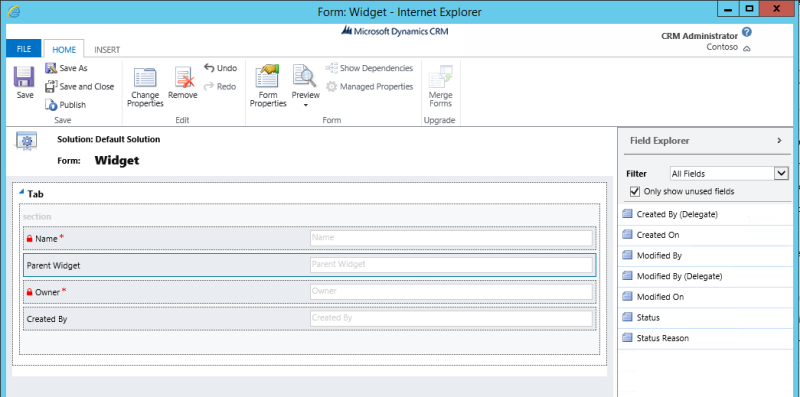
Task: Collapse the Tab section triangle
Action: pos(21,192)
